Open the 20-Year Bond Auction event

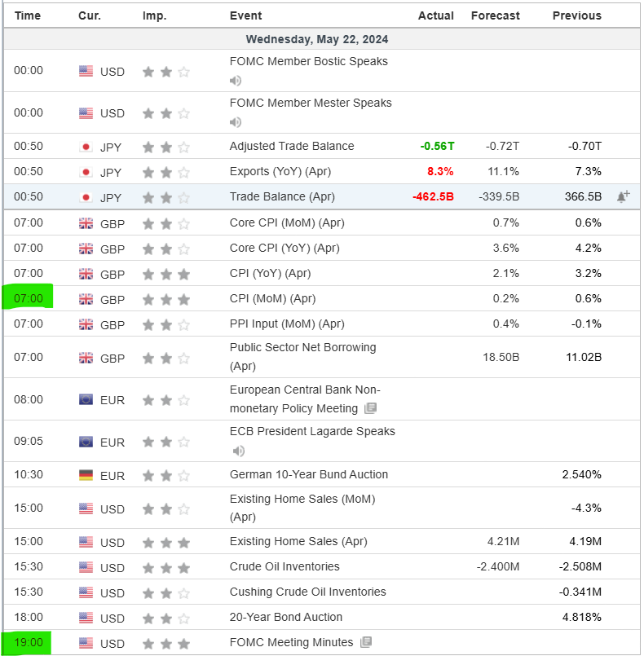pos(285,617)
